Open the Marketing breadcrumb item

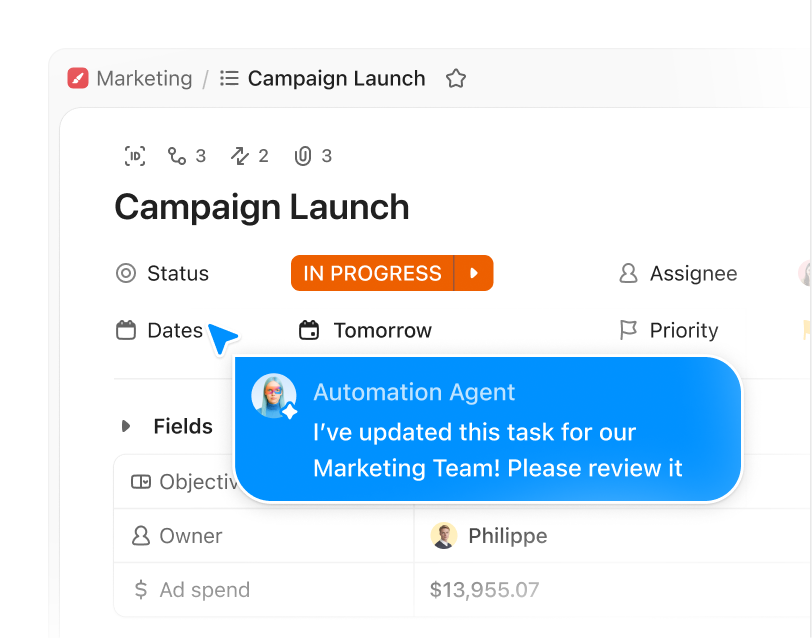click(142, 78)
